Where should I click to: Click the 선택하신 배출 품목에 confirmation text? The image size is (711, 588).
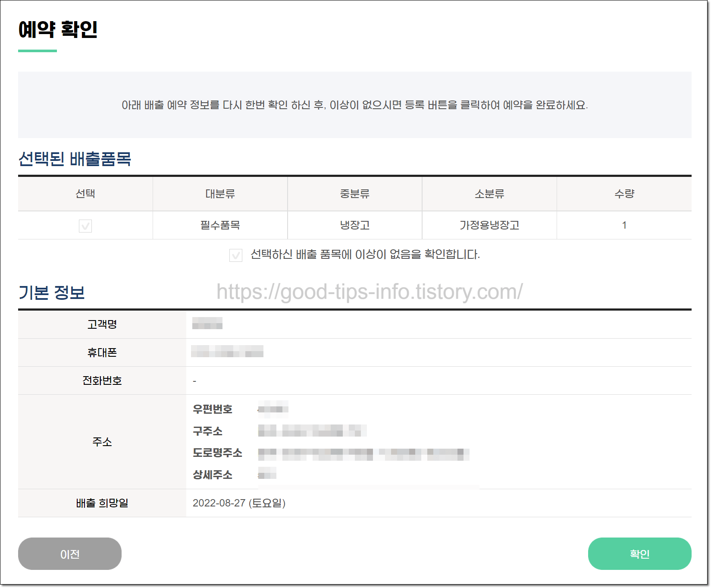point(365,255)
